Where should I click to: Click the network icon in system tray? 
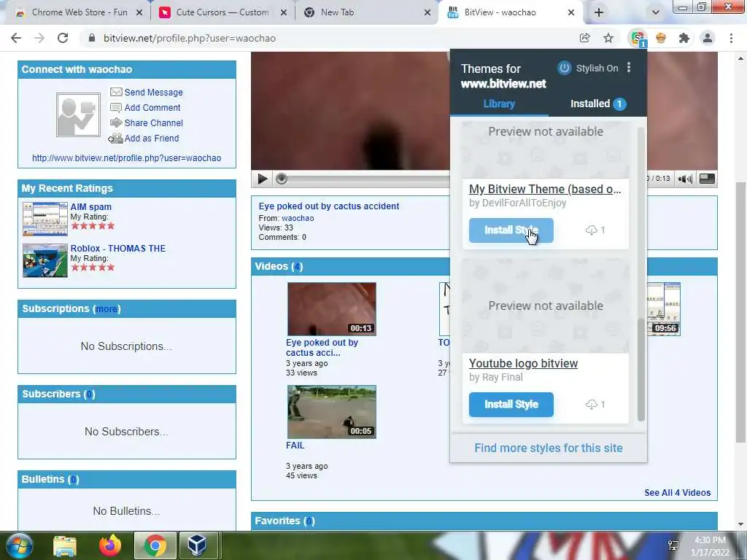click(673, 545)
